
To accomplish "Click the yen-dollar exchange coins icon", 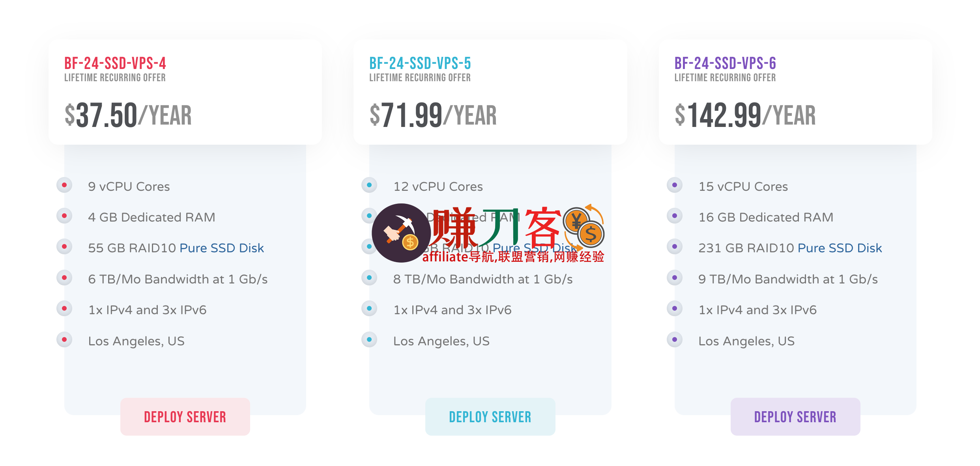I will pyautogui.click(x=584, y=227).
